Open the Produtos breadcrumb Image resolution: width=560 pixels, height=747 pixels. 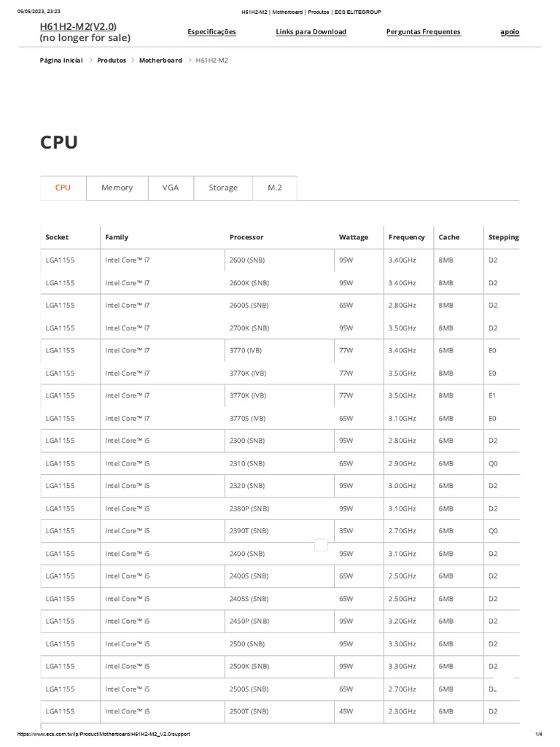[112, 61]
